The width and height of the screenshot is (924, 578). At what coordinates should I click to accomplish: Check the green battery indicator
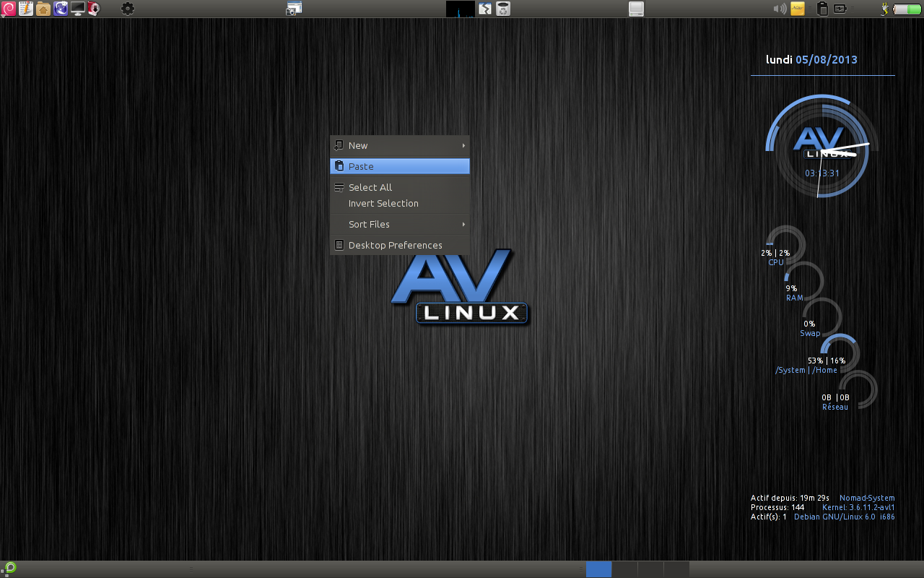point(907,9)
